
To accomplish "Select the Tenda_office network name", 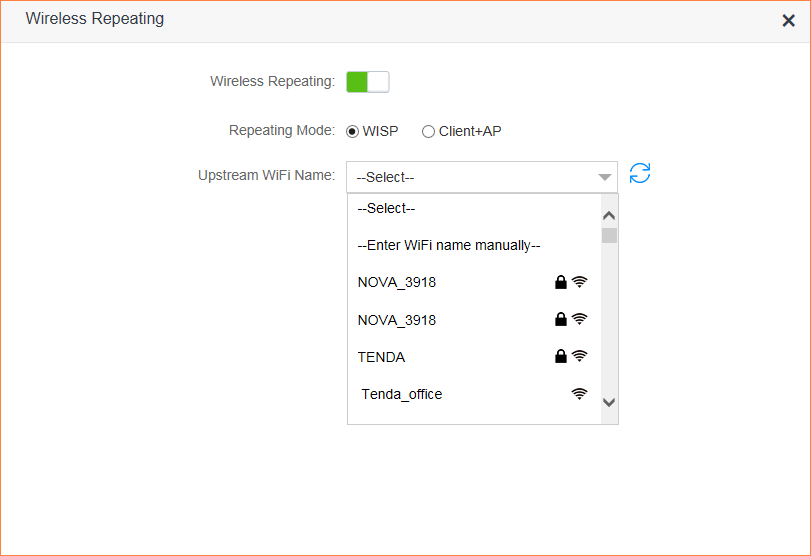I will pyautogui.click(x=402, y=394).
